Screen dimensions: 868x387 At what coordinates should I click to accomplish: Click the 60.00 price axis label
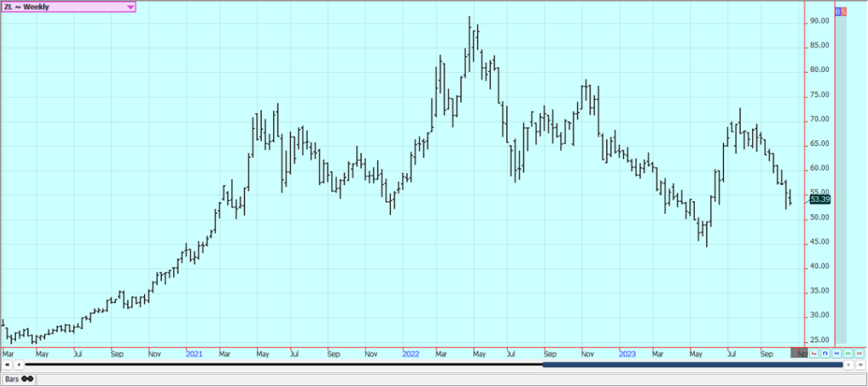pos(820,168)
